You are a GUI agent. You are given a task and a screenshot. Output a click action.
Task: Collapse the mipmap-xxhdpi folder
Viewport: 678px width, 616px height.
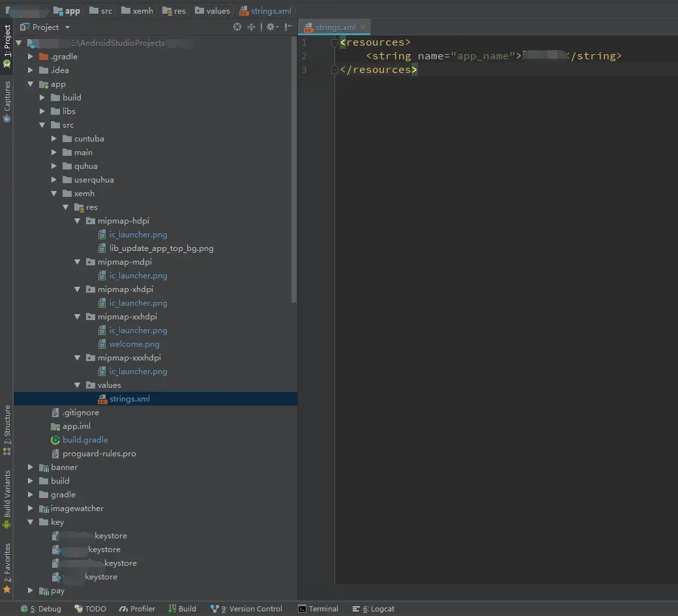[x=77, y=317]
